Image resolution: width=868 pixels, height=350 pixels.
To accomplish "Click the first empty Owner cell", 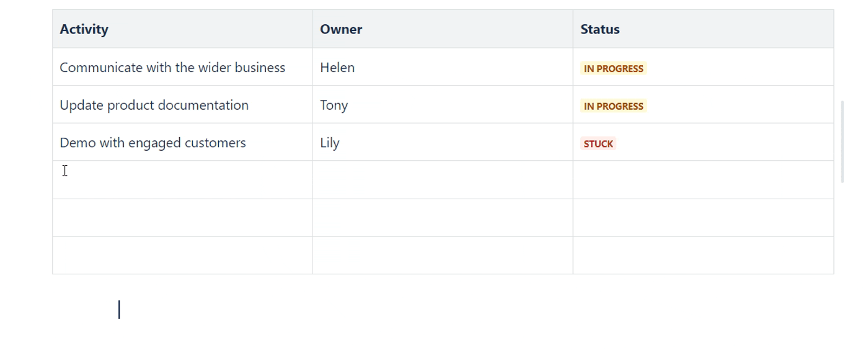I will tap(443, 180).
